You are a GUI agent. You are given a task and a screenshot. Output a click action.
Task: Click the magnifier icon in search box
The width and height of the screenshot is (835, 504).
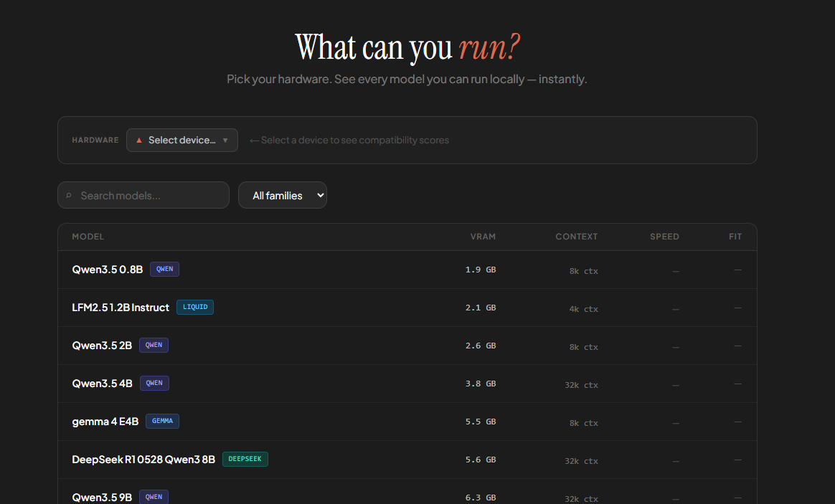click(69, 195)
